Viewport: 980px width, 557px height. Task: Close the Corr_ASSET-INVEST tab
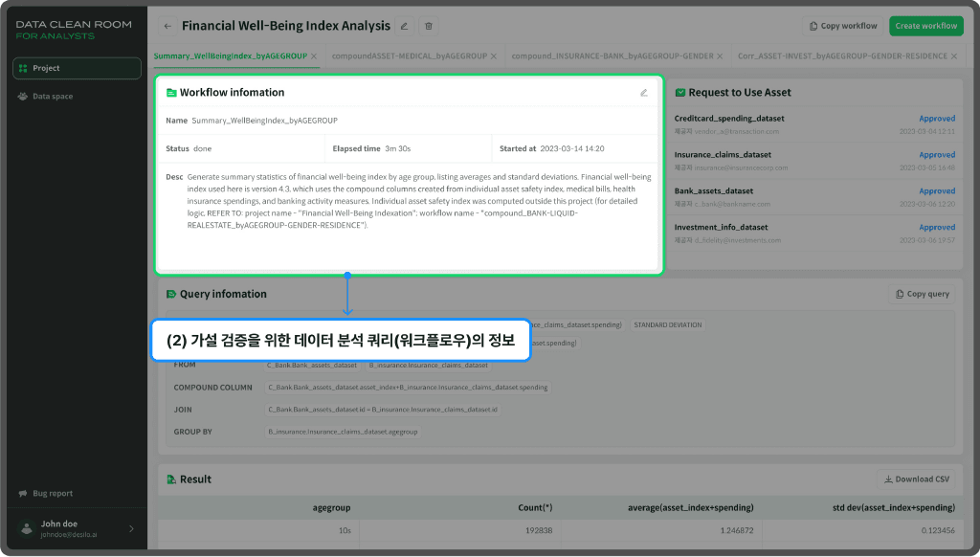click(954, 56)
